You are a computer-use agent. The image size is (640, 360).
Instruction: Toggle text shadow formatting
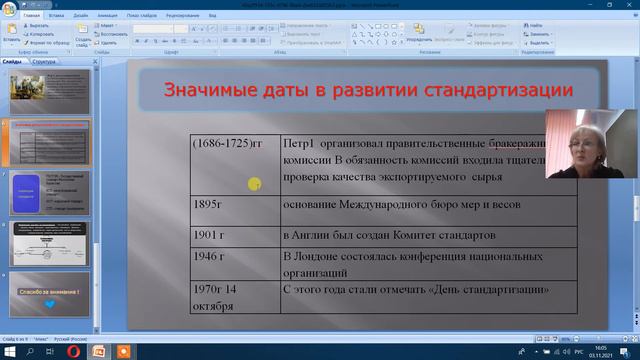[x=174, y=41]
